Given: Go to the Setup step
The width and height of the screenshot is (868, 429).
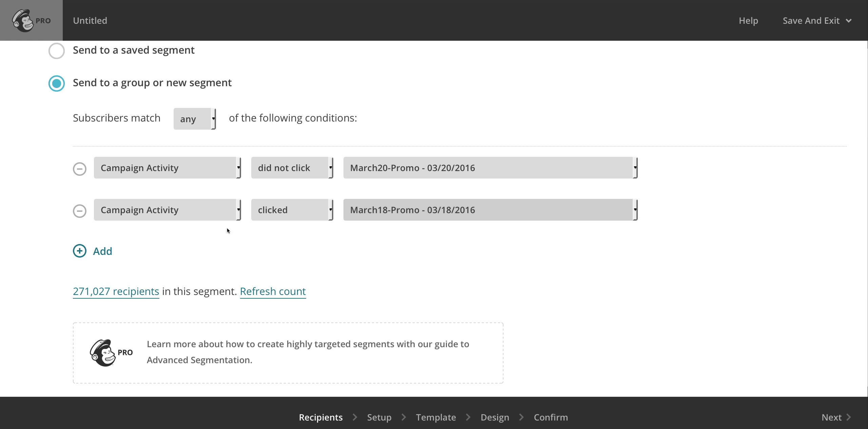Looking at the screenshot, I should [379, 417].
